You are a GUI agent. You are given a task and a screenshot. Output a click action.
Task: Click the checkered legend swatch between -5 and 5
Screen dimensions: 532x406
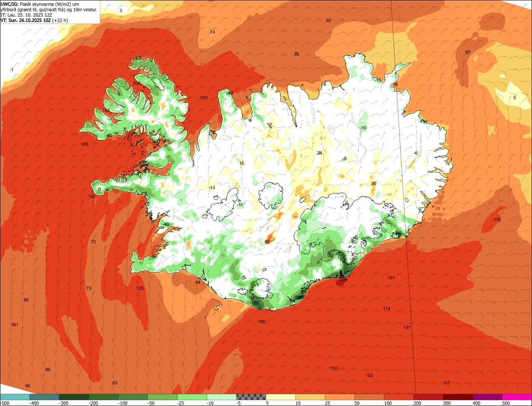click(x=251, y=397)
